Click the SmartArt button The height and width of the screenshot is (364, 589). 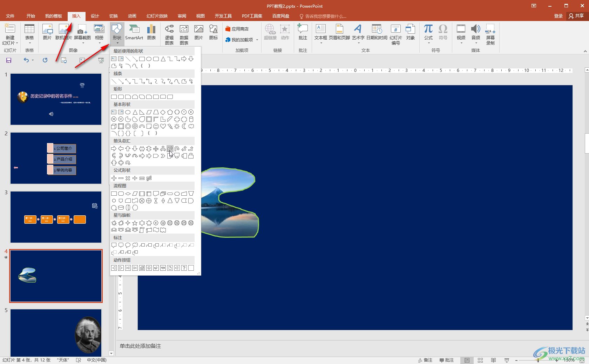134,32
